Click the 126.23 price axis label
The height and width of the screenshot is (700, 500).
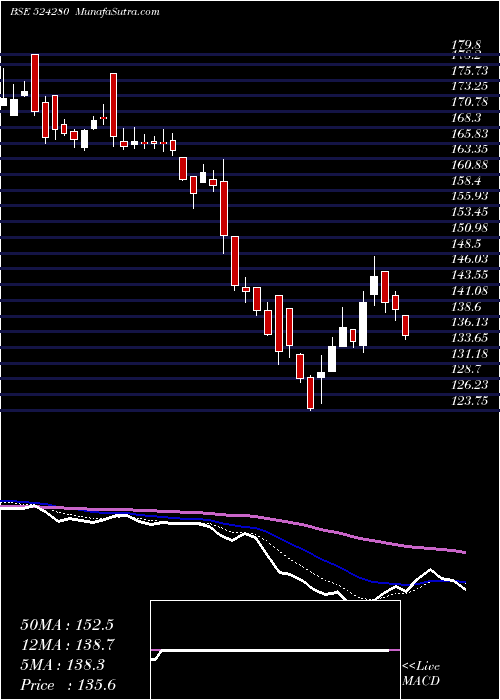[470, 385]
